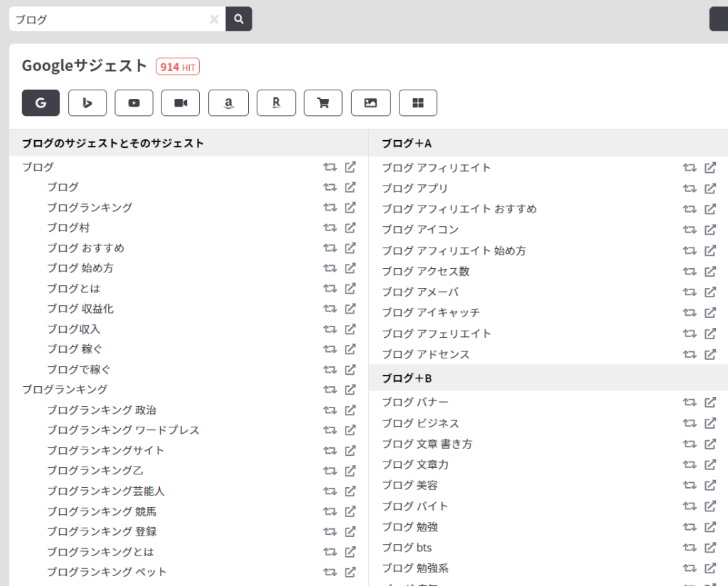Open external link for ブログ村 row
Screen dimensions: 728x586
[350, 228]
